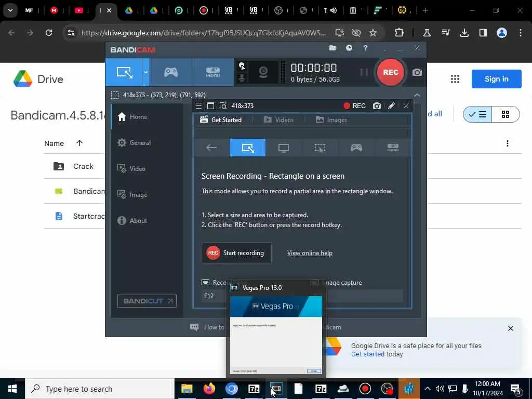Screen dimensions: 532x399
Task: Open Google apps grid icon
Action: tap(455, 79)
